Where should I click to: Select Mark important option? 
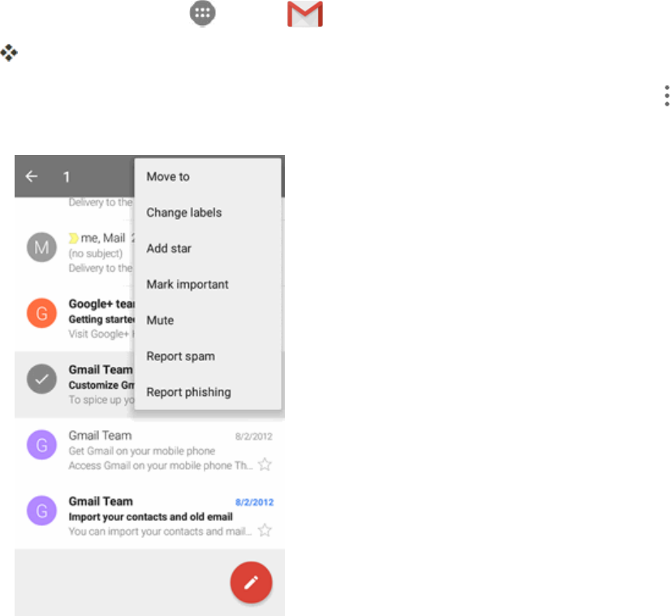click(208, 285)
